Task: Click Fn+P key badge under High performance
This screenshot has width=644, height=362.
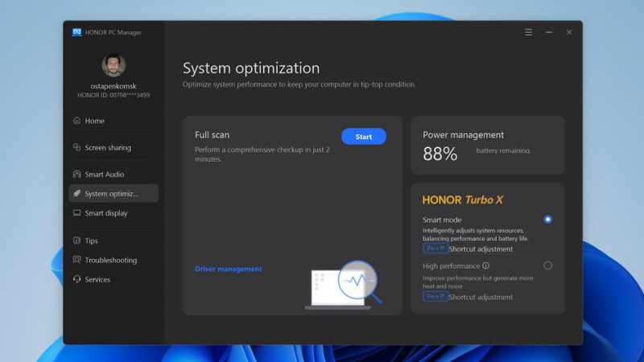Action: 436,296
